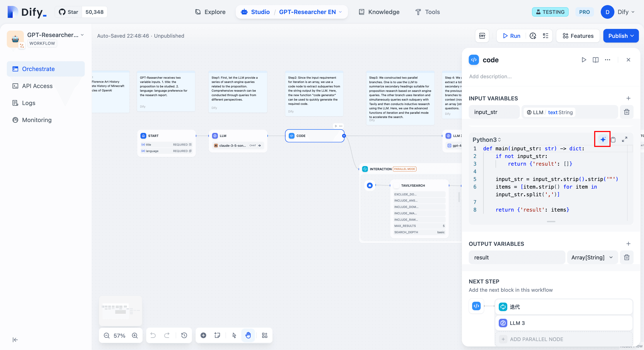Screen dimensions: 644x350
Task: Toggle vision eye on claude-3-5-sonnet LLM node
Action: 260,145
